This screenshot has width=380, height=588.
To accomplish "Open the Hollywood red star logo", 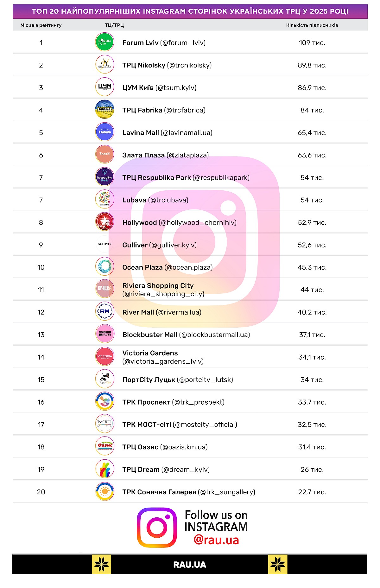I will [x=104, y=222].
